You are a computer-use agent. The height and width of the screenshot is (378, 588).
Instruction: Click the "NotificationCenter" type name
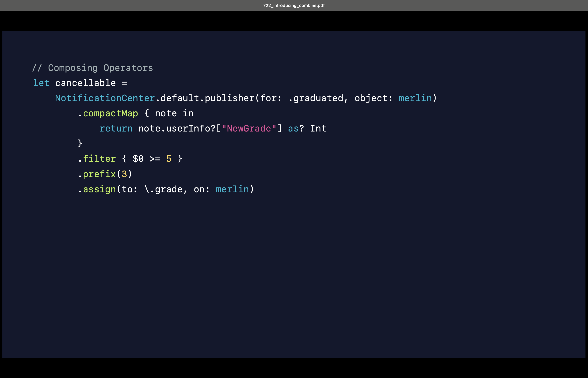(105, 98)
